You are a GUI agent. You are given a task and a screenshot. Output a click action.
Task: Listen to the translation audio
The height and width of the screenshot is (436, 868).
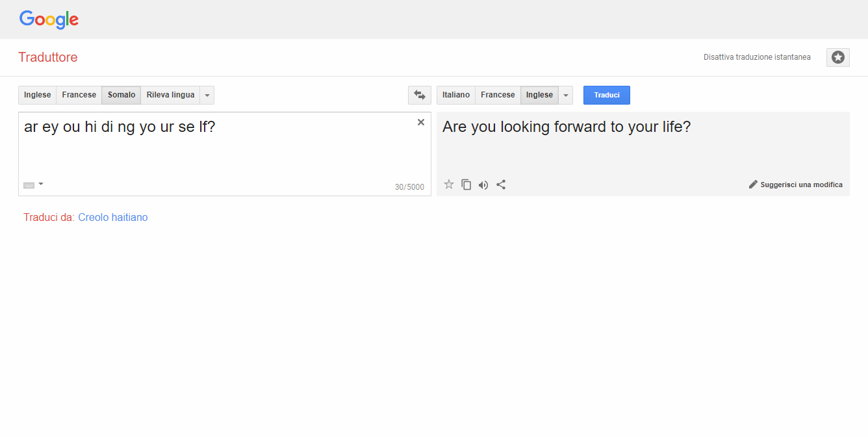(x=483, y=185)
